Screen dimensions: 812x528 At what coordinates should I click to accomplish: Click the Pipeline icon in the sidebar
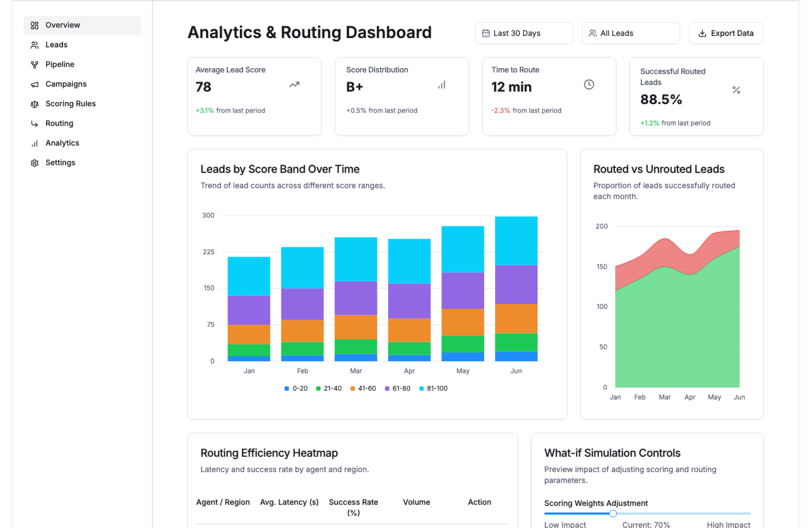[35, 65]
